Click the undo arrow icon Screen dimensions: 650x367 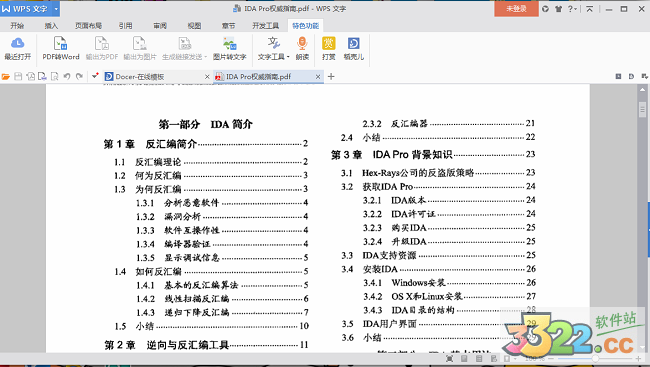click(x=66, y=76)
